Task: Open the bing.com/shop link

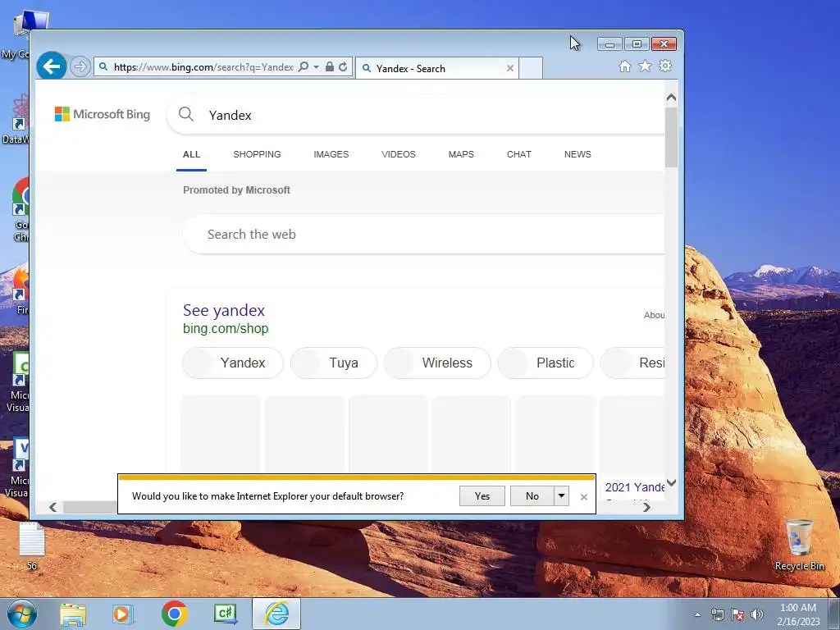Action: point(226,328)
